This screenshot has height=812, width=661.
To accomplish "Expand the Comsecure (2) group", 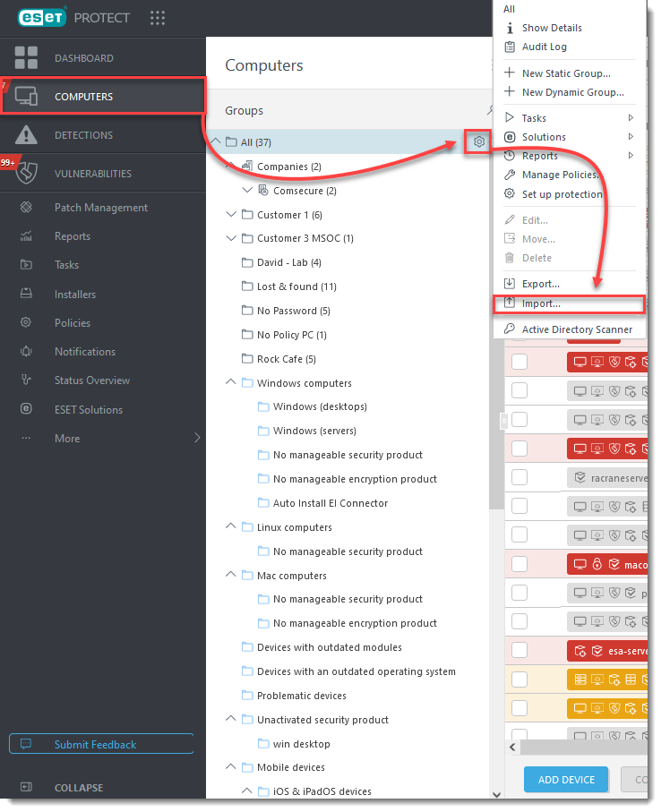I will tap(247, 190).
